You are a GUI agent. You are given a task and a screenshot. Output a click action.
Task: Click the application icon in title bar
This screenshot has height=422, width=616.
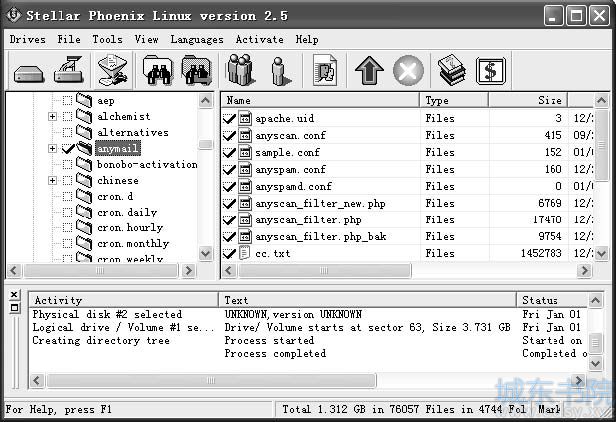click(14, 15)
